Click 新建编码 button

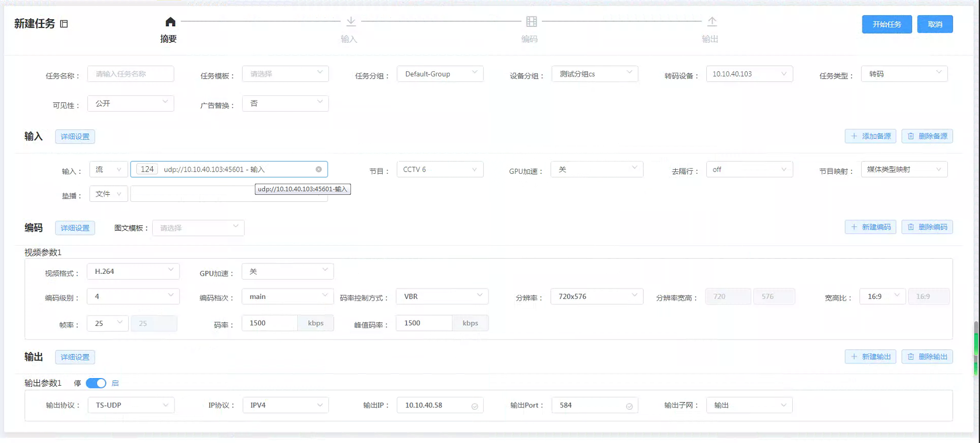pos(871,227)
